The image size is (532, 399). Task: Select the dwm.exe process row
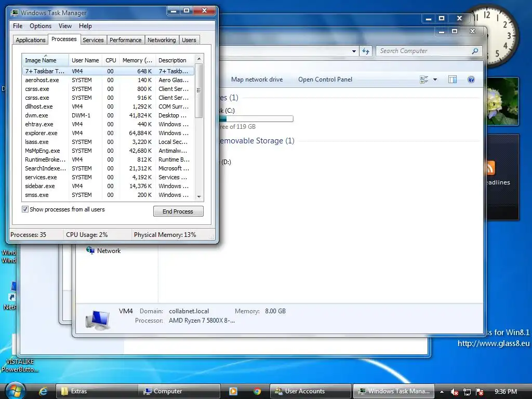point(108,115)
